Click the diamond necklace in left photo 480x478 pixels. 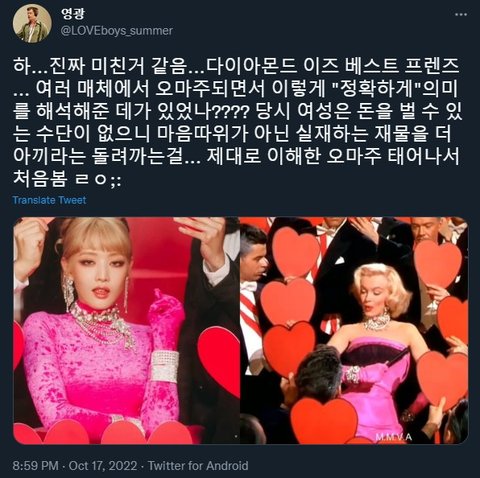(x=103, y=325)
